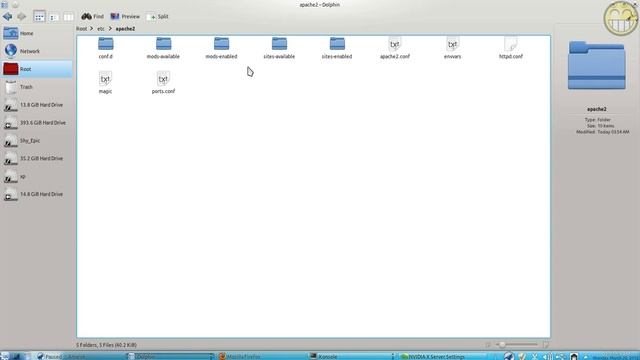640x360 pixels.
Task: Click the smiley face desktop widget
Action: point(621,18)
